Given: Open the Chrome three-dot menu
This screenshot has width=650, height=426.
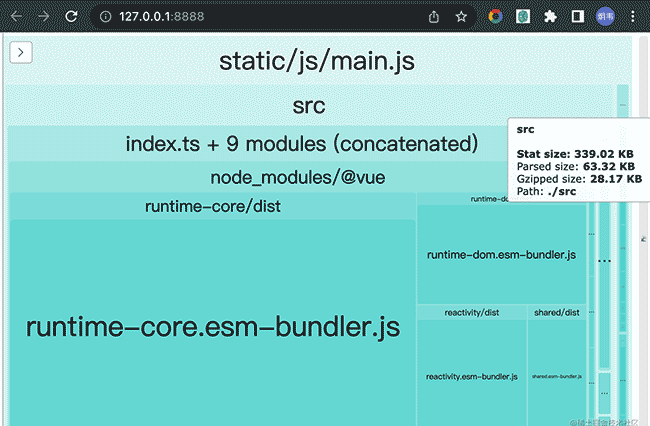Looking at the screenshot, I should tap(633, 17).
